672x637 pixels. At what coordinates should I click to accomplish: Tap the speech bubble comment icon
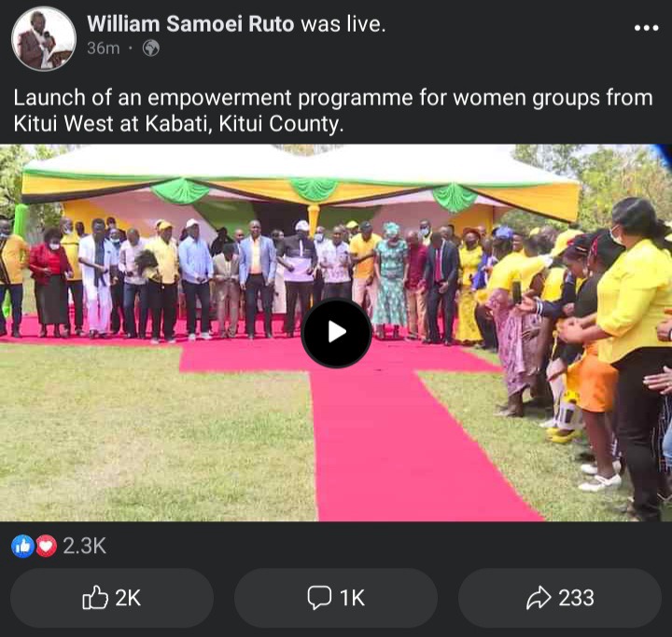click(319, 597)
